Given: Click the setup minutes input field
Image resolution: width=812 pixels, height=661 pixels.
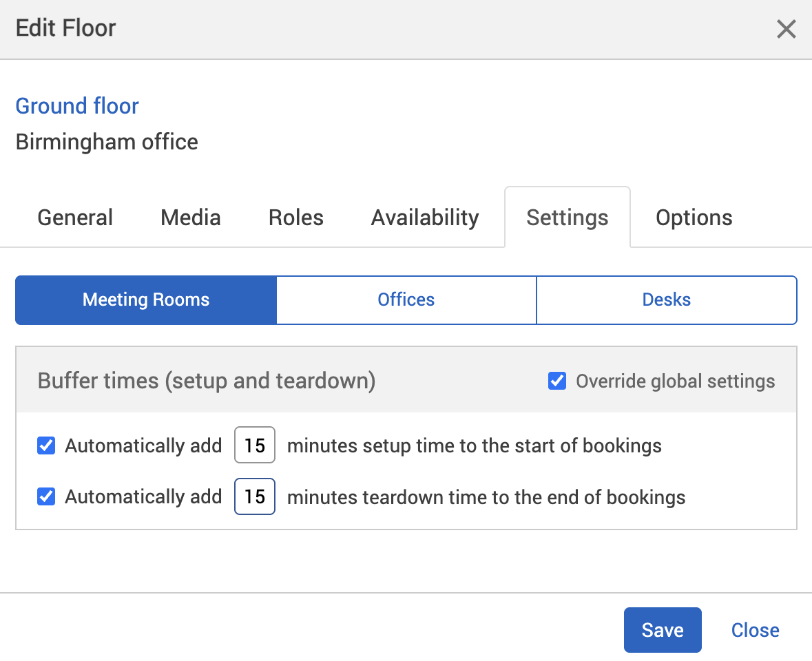Looking at the screenshot, I should 254,445.
